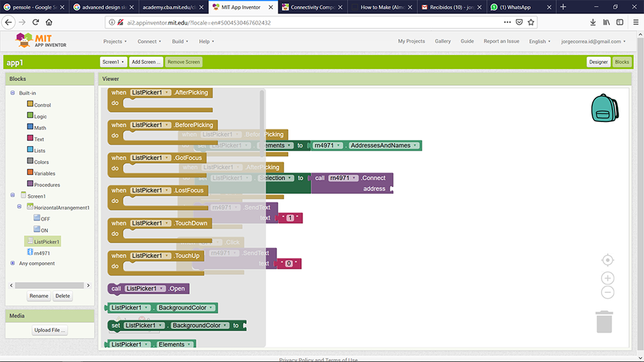
Task: Expand the Any component section
Action: point(13,263)
